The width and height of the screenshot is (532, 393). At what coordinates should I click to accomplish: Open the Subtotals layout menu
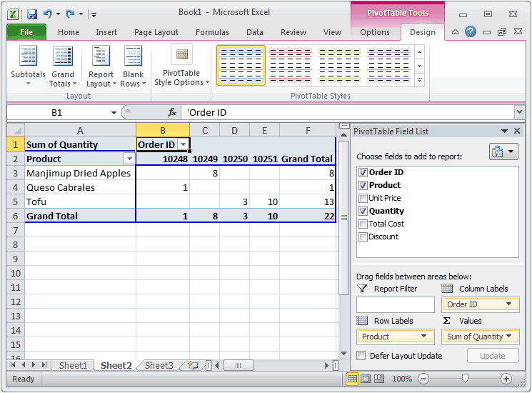pyautogui.click(x=28, y=66)
